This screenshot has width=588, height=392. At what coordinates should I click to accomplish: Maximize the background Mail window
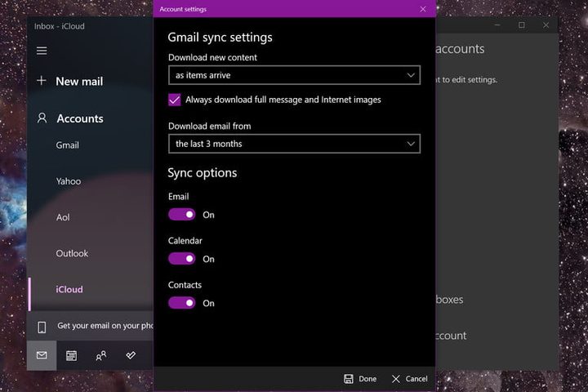(x=522, y=25)
